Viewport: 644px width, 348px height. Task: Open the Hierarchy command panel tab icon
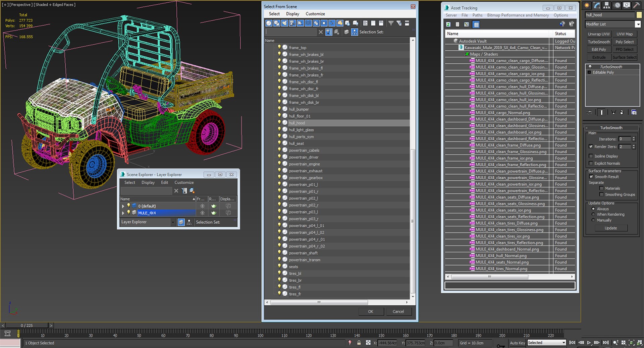pos(607,5)
